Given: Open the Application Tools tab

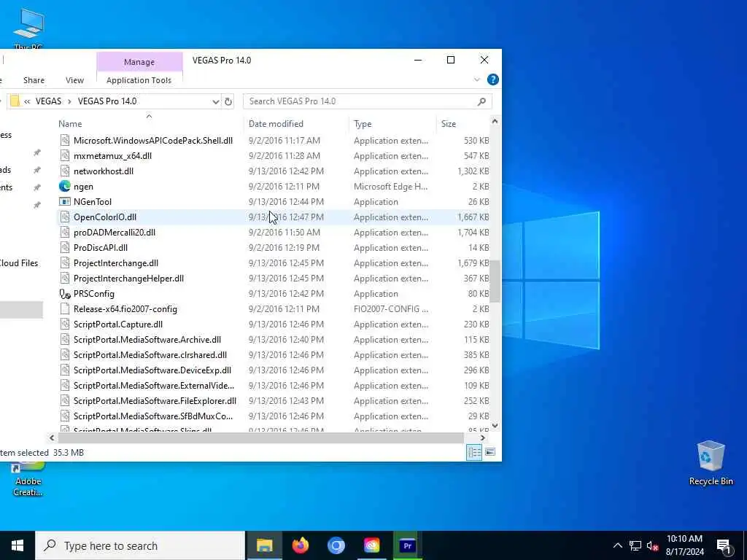Looking at the screenshot, I should click(x=139, y=80).
